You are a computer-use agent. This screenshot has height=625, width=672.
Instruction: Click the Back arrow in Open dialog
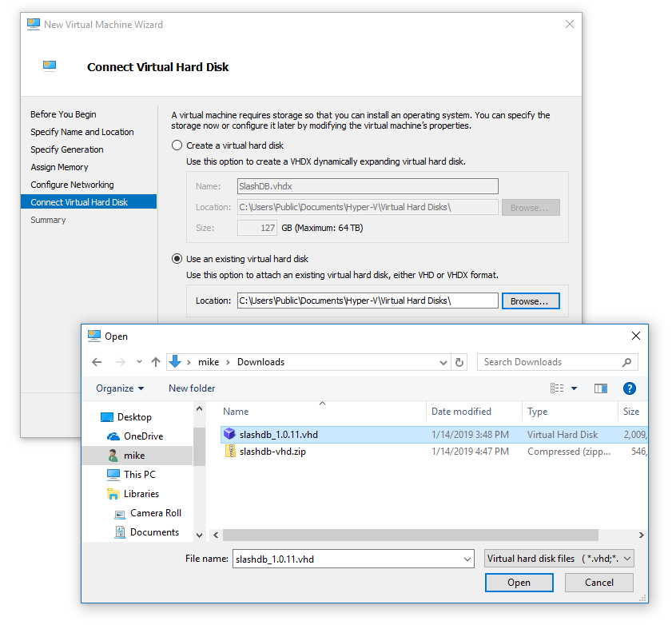[x=97, y=362]
